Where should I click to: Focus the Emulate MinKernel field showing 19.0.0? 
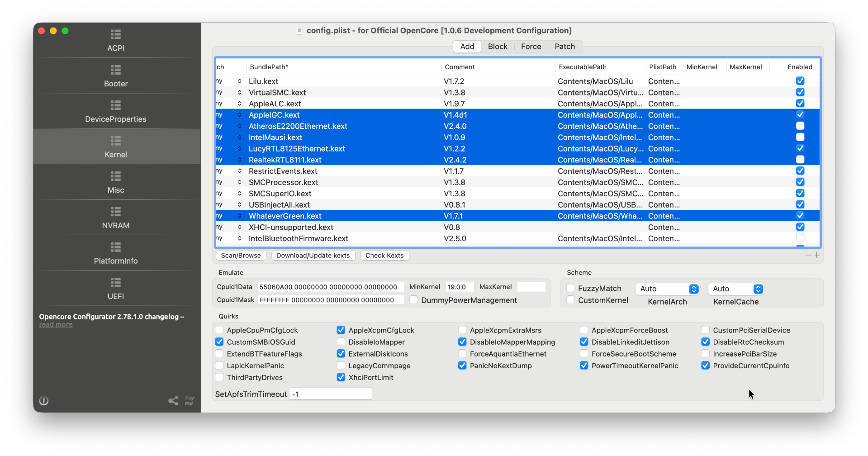460,287
